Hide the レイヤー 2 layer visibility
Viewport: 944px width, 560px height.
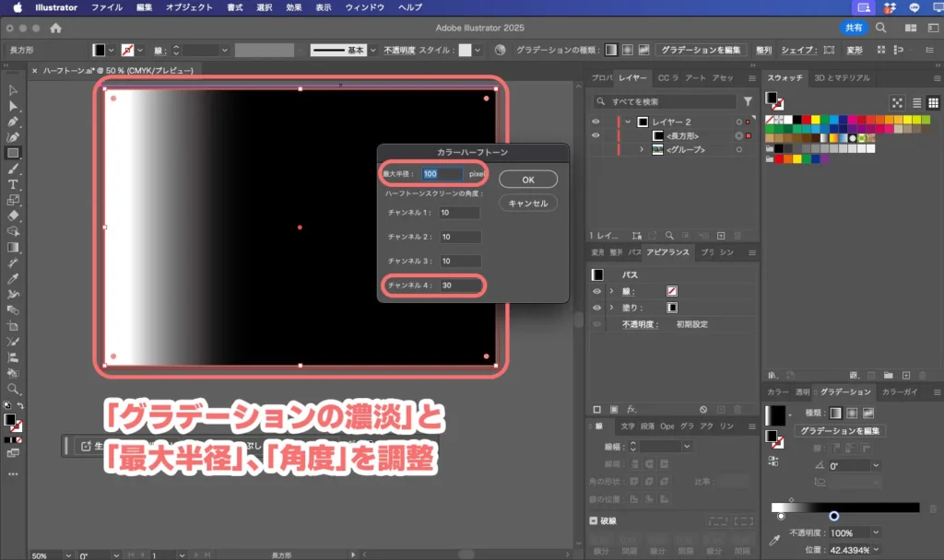tap(596, 122)
